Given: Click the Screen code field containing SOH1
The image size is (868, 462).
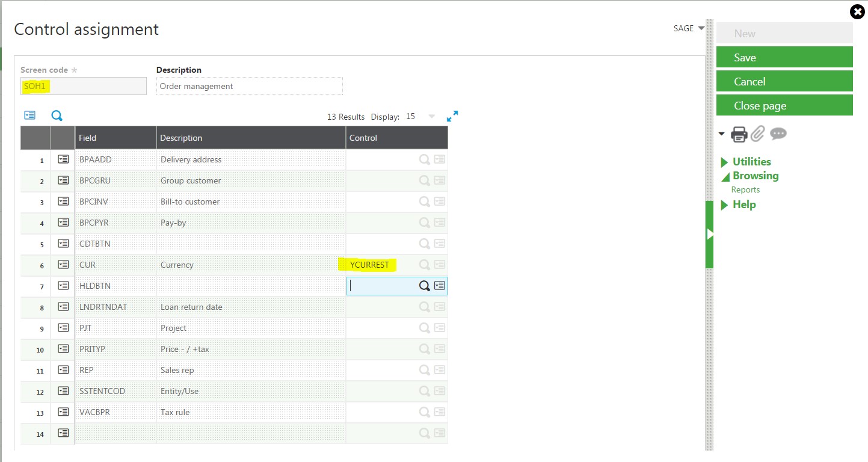Looking at the screenshot, I should click(83, 85).
